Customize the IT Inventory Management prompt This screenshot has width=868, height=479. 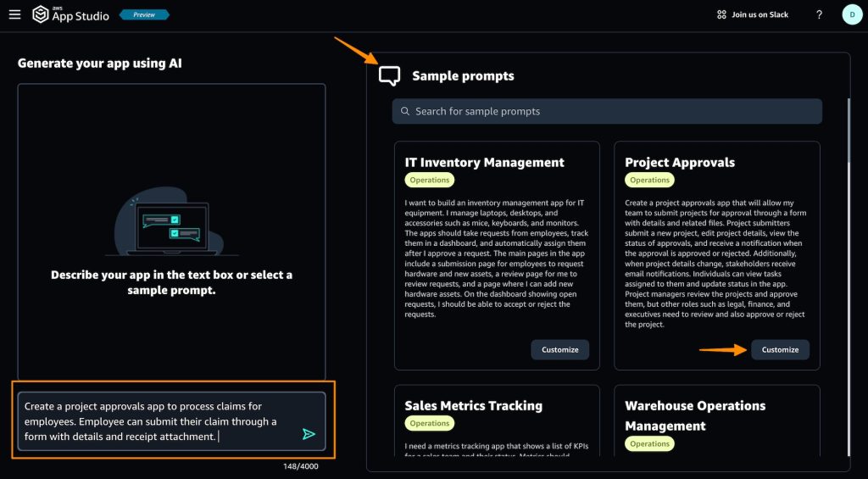[559, 349]
